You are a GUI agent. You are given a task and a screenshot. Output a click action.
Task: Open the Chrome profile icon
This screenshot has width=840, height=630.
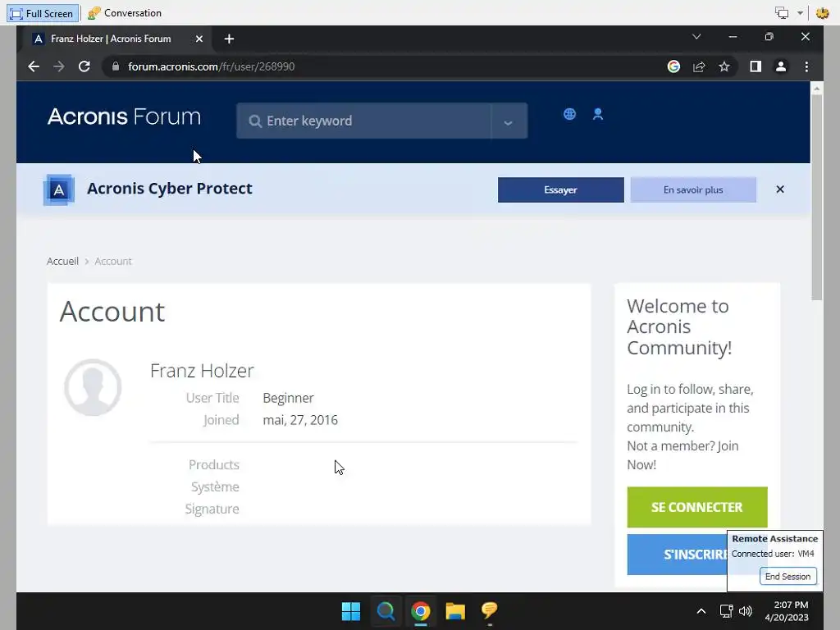click(x=781, y=66)
